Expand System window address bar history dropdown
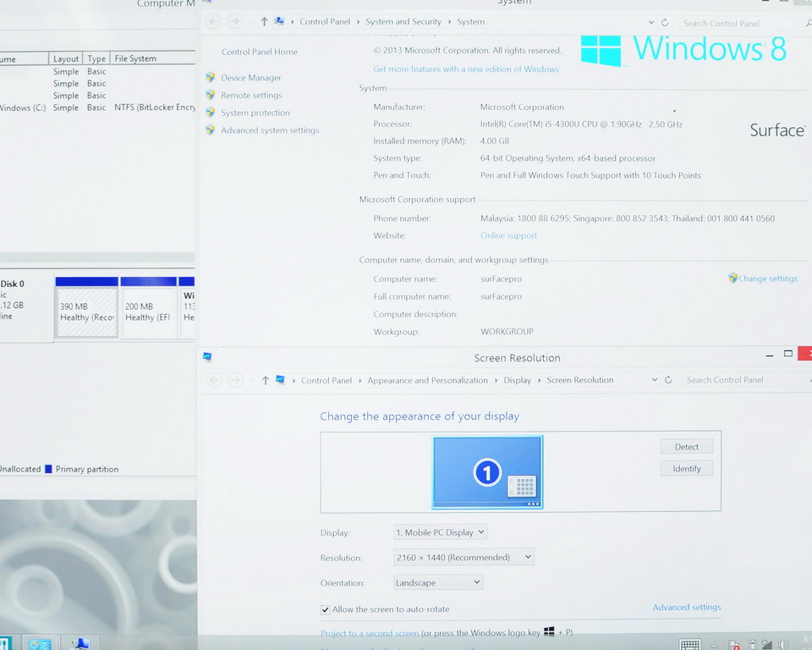Image resolution: width=812 pixels, height=650 pixels. coord(651,22)
